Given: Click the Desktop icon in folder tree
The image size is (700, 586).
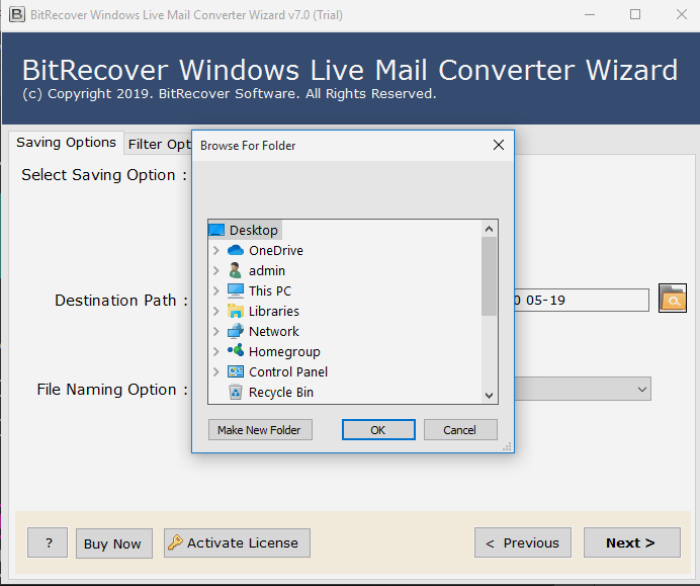Looking at the screenshot, I should coord(217,230).
